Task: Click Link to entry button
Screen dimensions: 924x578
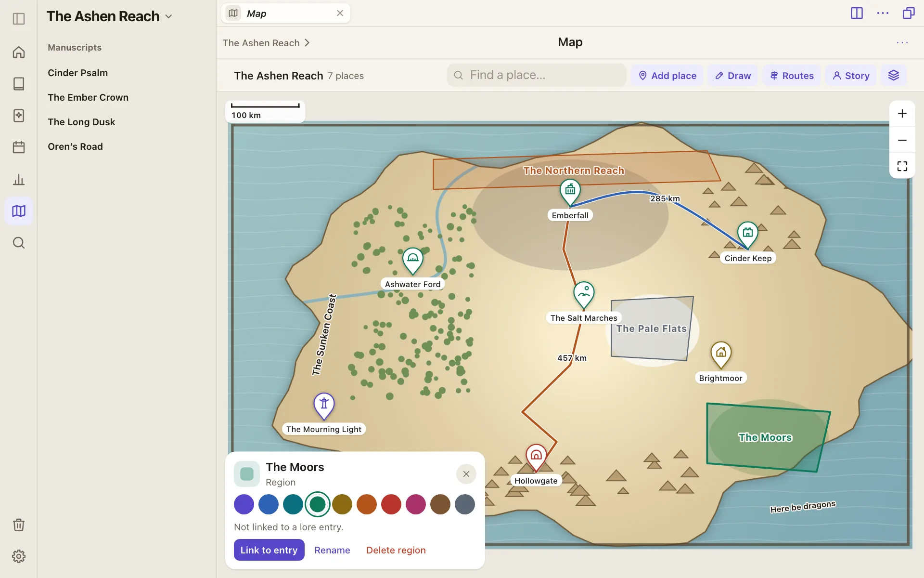Action: pyautogui.click(x=269, y=550)
